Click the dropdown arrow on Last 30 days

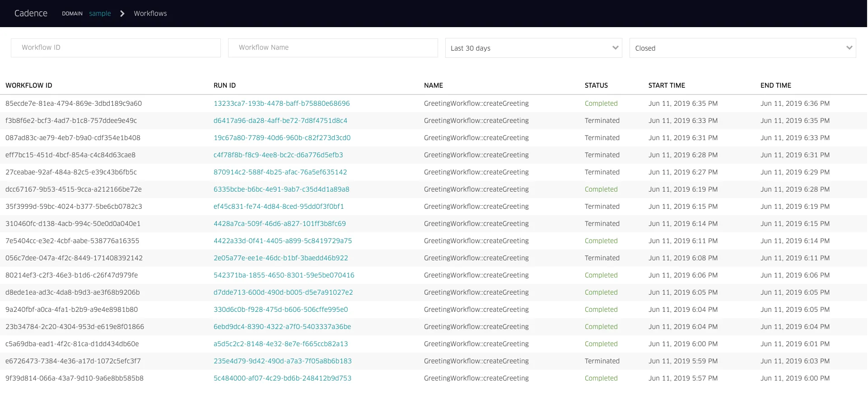pos(615,47)
